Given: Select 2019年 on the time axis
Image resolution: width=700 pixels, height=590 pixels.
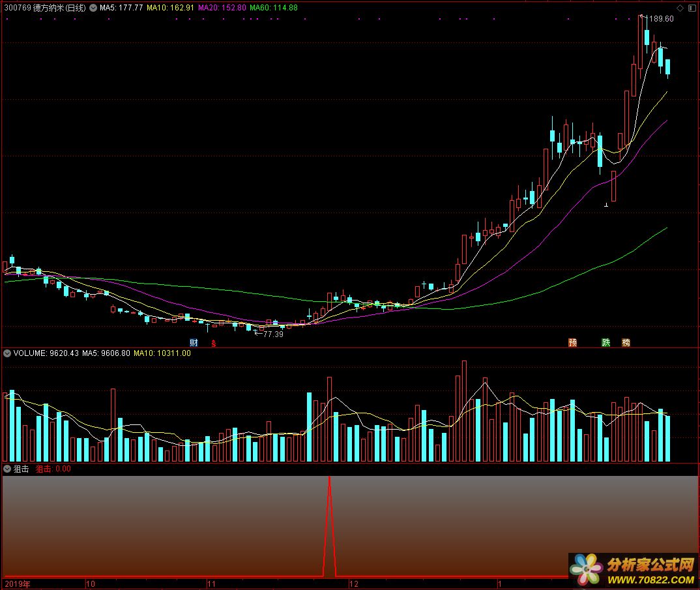Looking at the screenshot, I should tap(18, 584).
